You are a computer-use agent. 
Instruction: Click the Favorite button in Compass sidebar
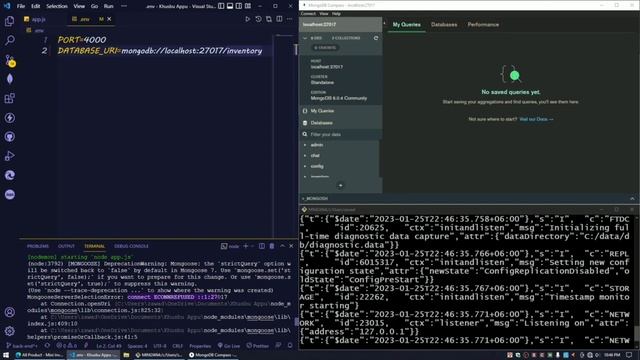(325, 47)
